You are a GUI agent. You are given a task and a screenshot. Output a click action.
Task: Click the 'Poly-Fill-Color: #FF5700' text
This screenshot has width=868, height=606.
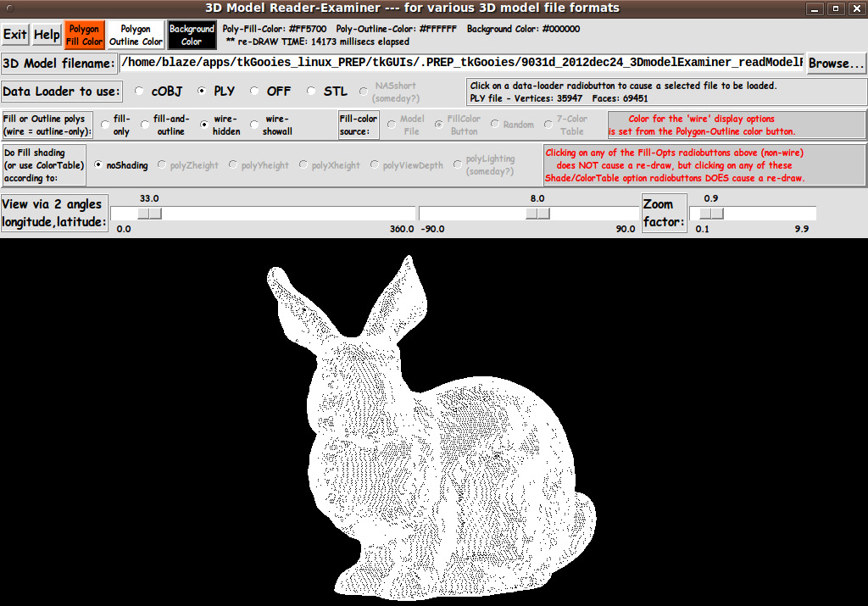(275, 29)
